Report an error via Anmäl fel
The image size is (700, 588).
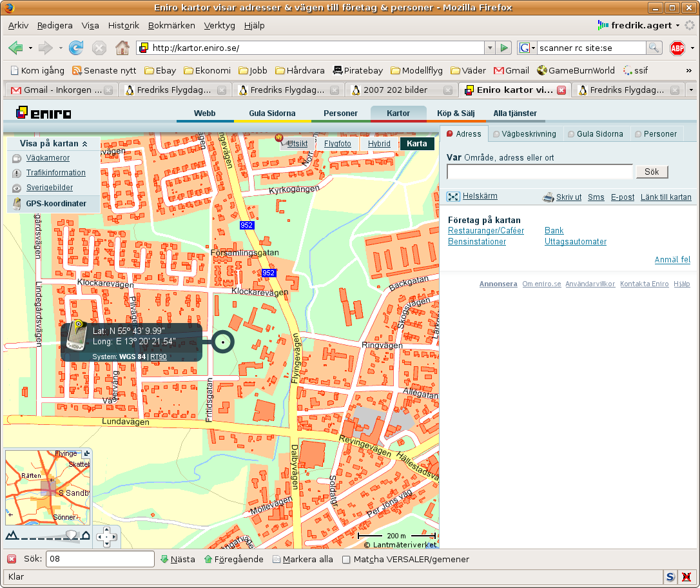(672, 260)
